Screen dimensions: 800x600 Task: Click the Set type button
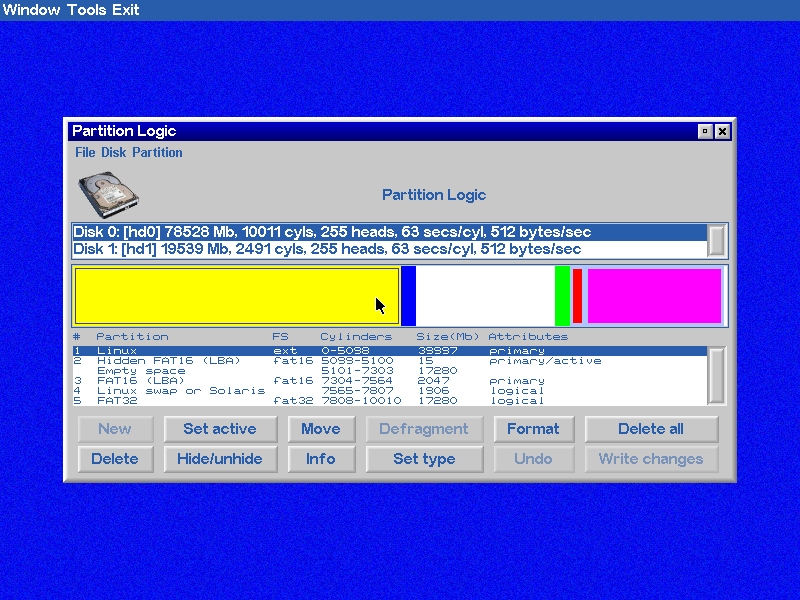(x=424, y=459)
